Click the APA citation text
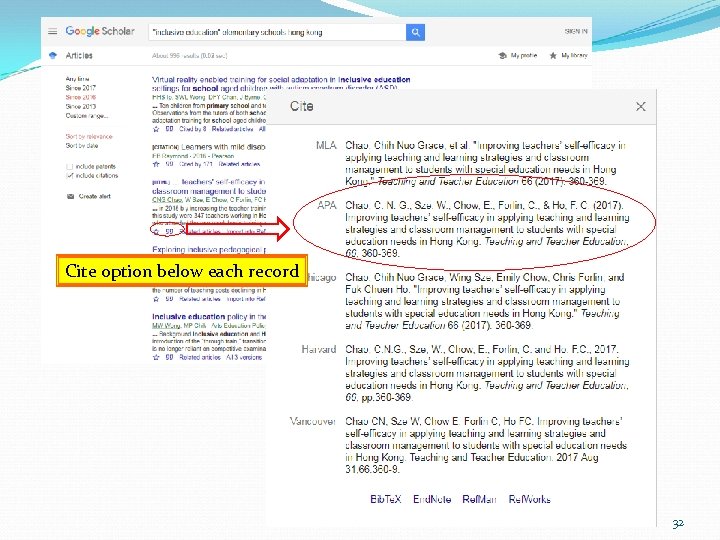Image resolution: width=720 pixels, height=540 pixels. coord(487,229)
